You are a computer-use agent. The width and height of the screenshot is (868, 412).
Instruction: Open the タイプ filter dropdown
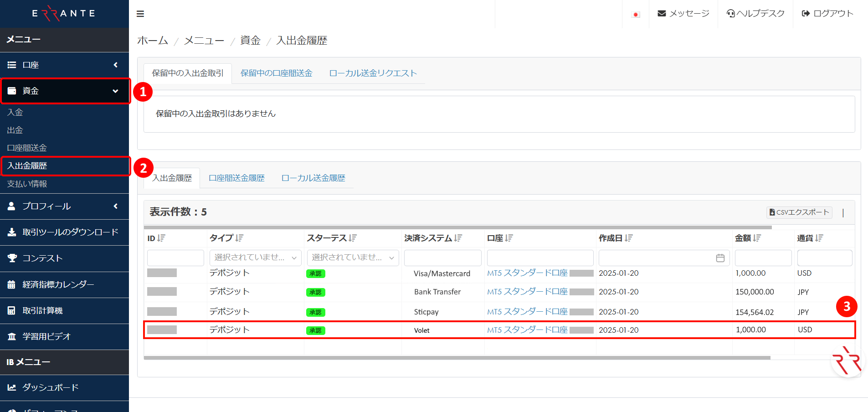(255, 257)
